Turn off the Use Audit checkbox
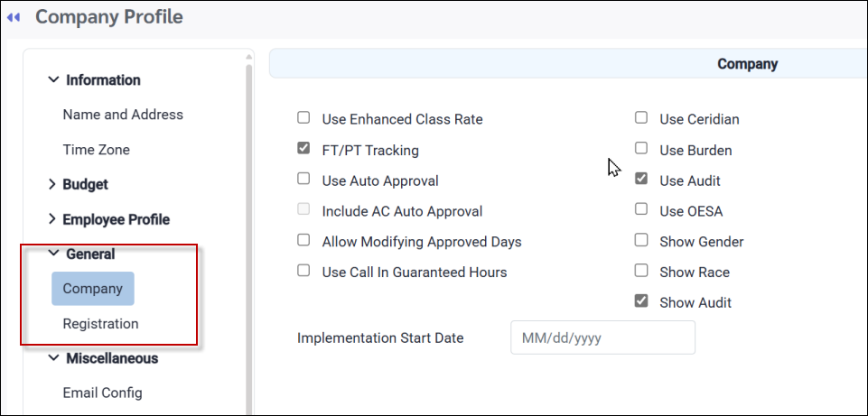Viewport: 868px width, 416px height. pos(641,180)
